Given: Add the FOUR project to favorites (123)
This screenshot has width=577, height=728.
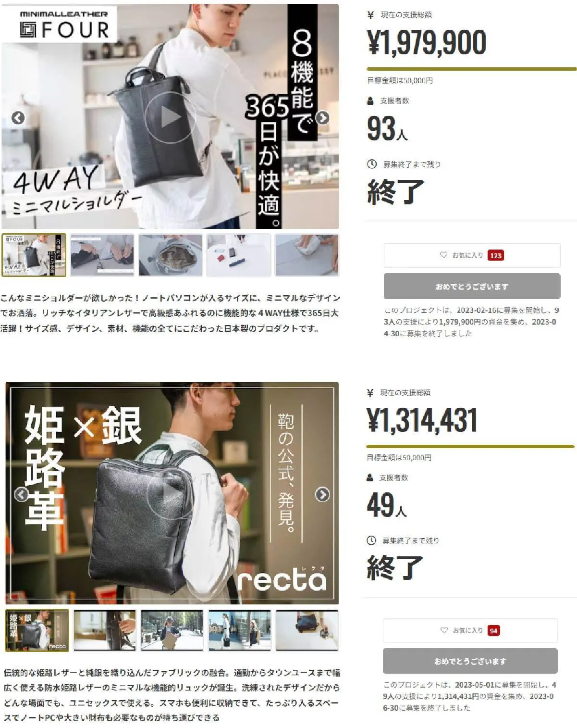Looking at the screenshot, I should pos(472,255).
